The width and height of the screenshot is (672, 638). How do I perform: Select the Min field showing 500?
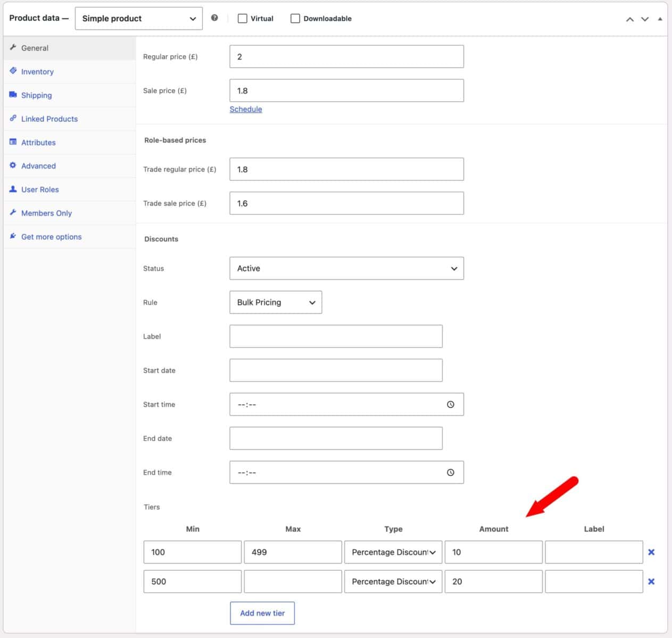coord(193,582)
